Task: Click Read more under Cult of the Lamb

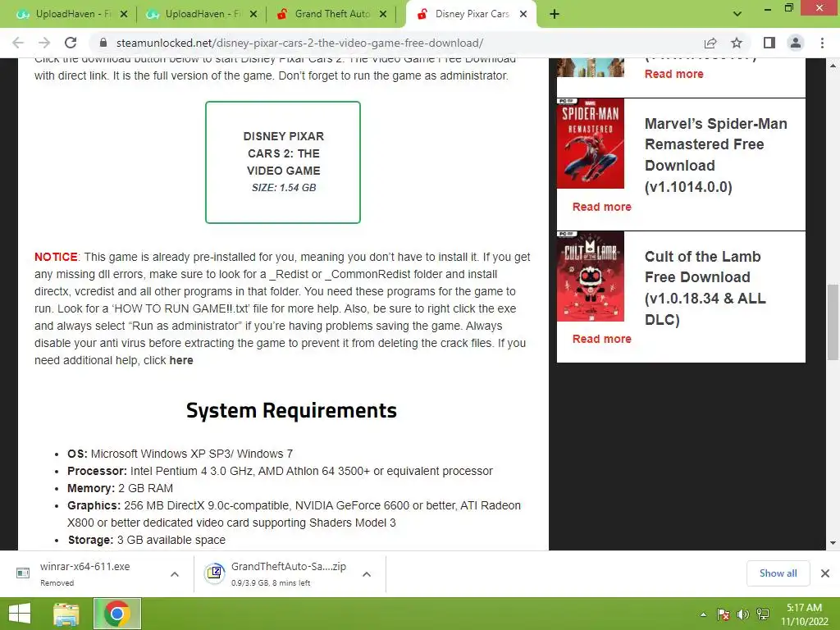Action: tap(601, 339)
